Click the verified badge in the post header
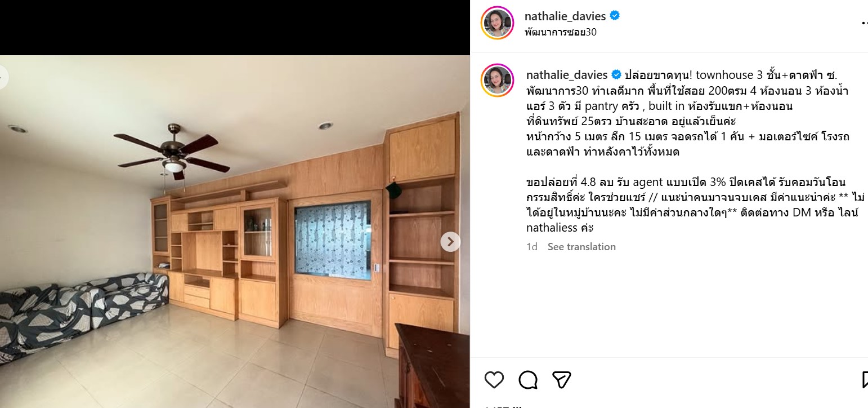The width and height of the screenshot is (868, 408). (615, 16)
